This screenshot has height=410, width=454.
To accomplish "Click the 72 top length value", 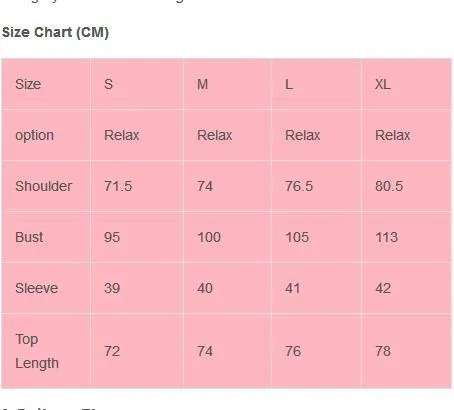I will [112, 351].
